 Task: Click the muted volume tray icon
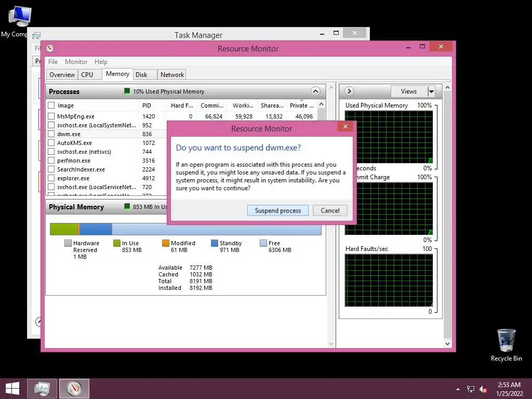click(483, 389)
